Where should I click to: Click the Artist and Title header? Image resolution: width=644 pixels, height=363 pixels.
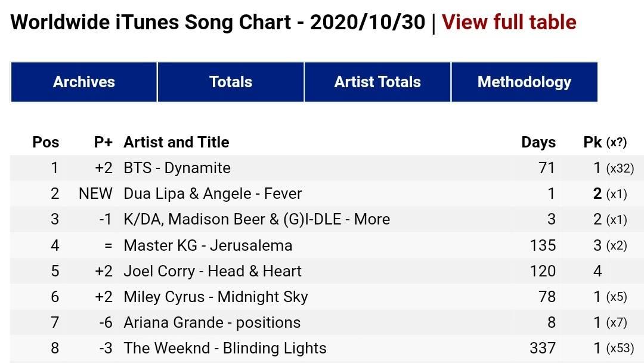[176, 142]
